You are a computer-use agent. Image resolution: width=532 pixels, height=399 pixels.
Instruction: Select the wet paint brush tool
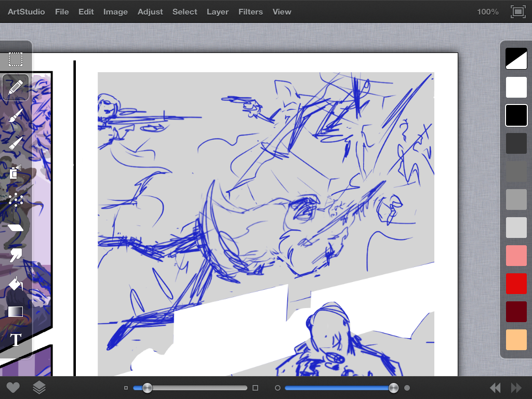coord(16,116)
